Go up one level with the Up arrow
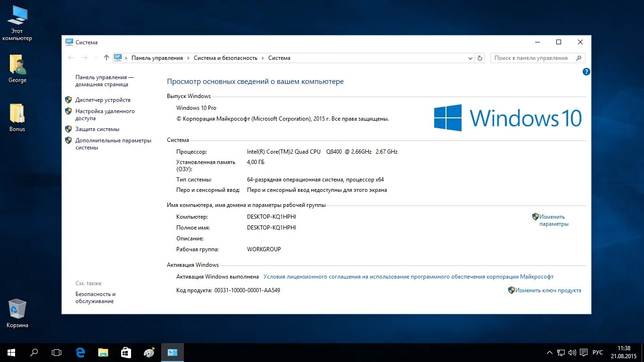 [x=107, y=58]
